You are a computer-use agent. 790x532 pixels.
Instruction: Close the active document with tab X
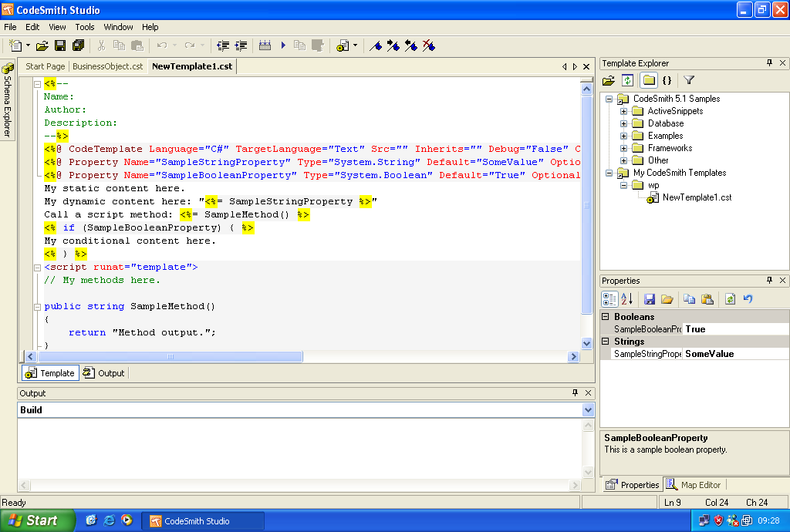(586, 66)
